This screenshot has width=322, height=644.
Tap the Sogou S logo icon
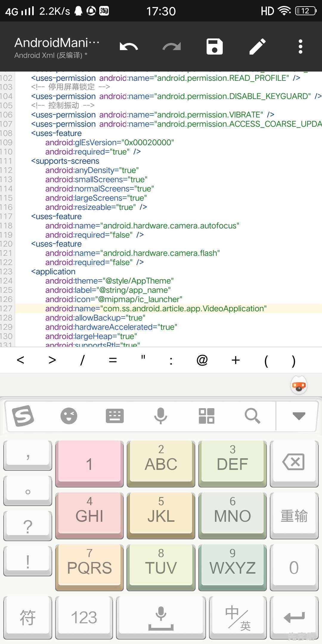pyautogui.click(x=23, y=416)
